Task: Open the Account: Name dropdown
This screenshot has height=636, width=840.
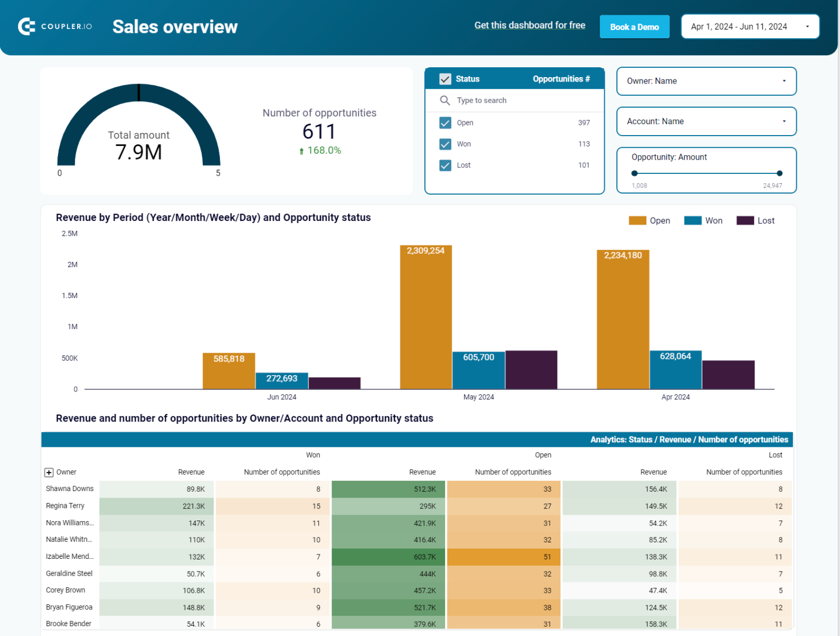Action: tap(706, 121)
